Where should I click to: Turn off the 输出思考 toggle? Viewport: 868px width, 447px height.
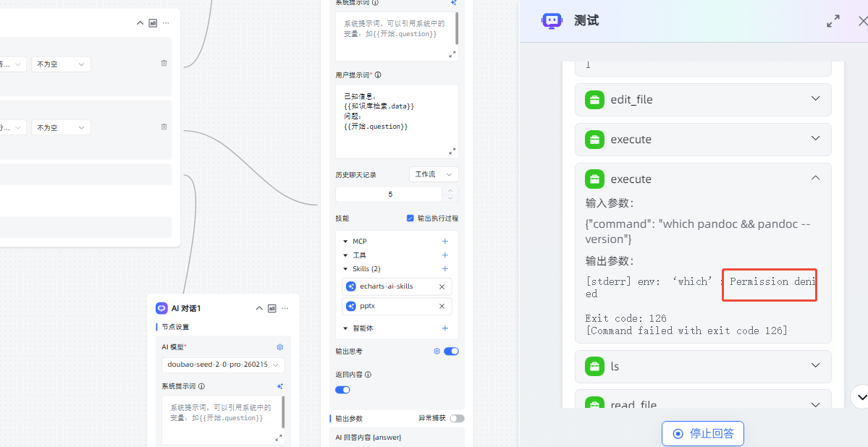click(x=451, y=352)
